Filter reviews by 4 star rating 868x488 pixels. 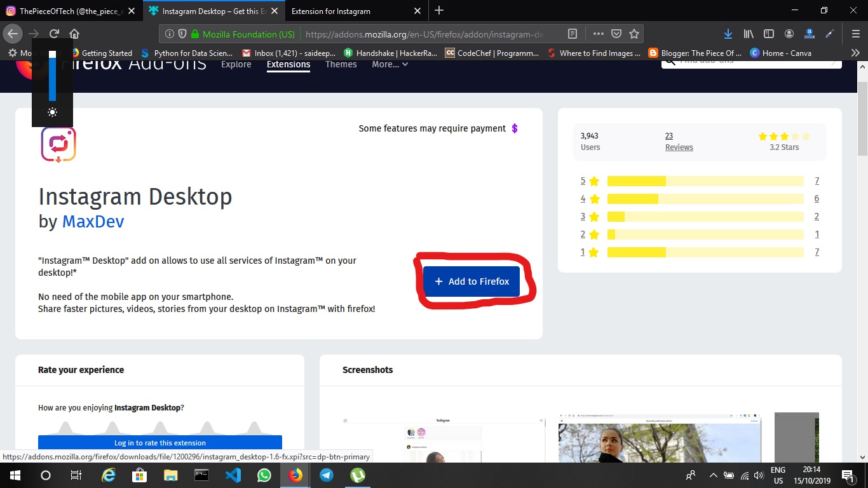[590, 199]
